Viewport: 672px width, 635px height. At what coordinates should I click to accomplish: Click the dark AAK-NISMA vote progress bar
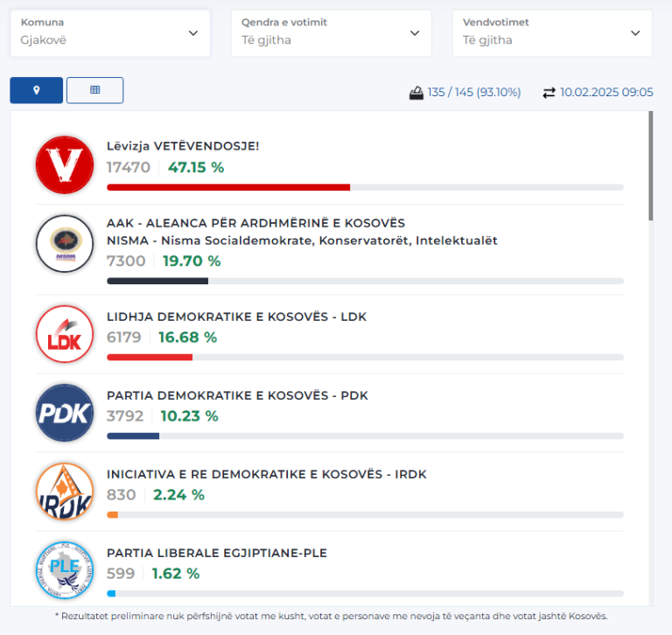tap(157, 281)
